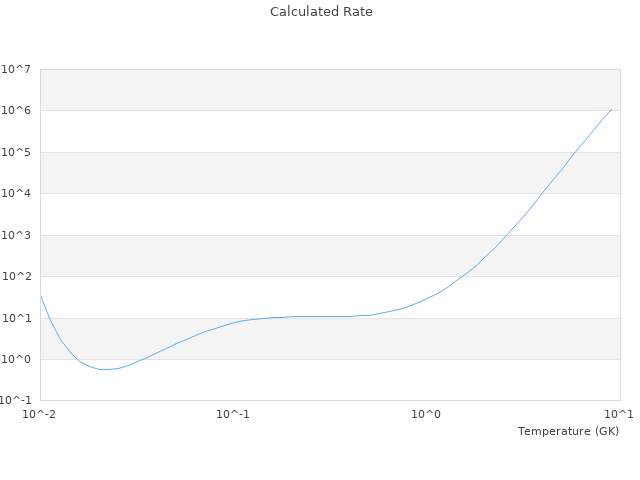
Task: Click where the curve crosses the 10^5 gridline
Action: pyautogui.click(x=572, y=152)
